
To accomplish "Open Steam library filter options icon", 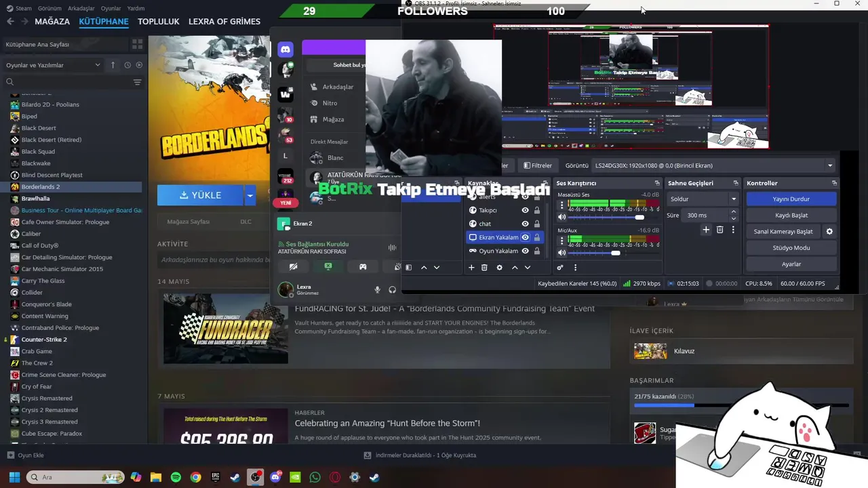I will click(x=138, y=82).
